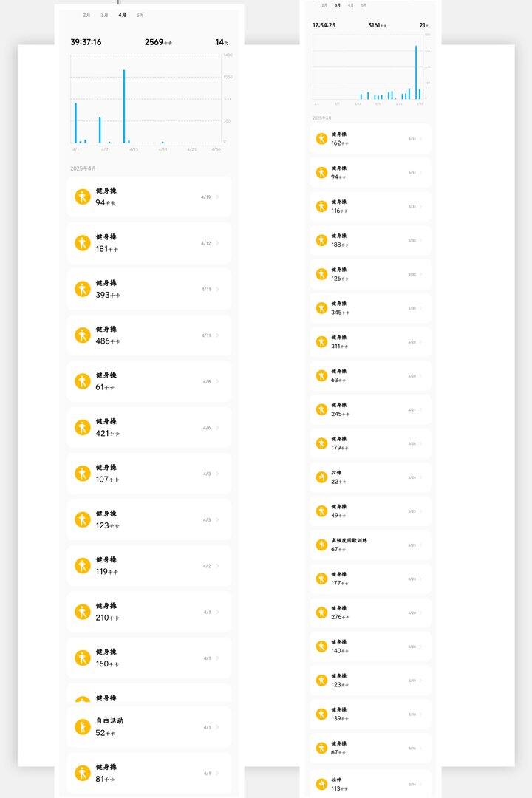Viewport: 532px width, 798px height.
Task: Tap the 健身操 393 workout icon
Action: pos(83,289)
